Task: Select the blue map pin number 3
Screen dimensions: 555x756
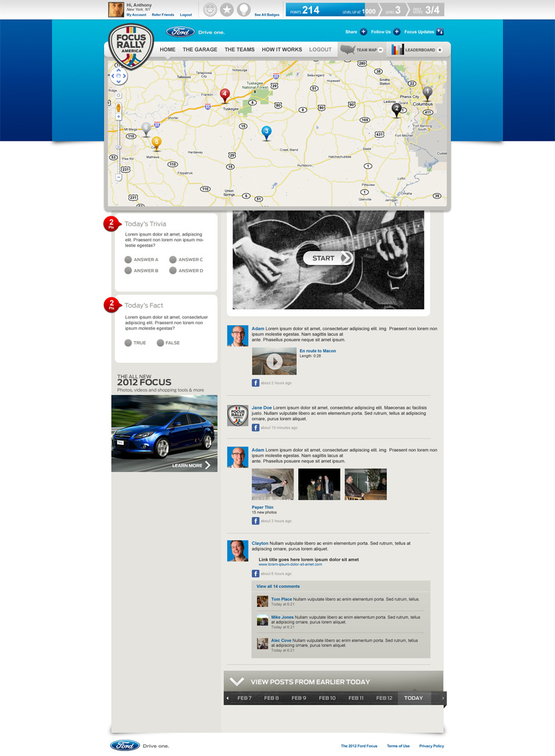Action: point(266,133)
